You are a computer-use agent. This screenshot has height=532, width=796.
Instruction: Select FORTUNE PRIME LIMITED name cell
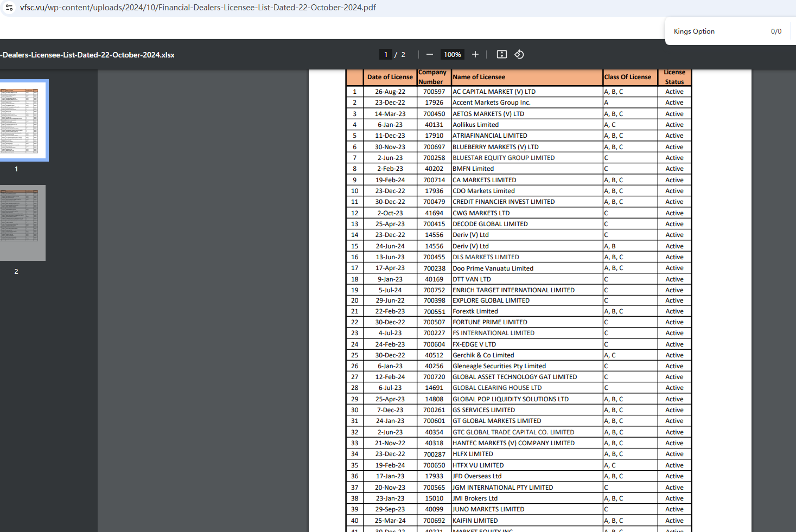527,322
